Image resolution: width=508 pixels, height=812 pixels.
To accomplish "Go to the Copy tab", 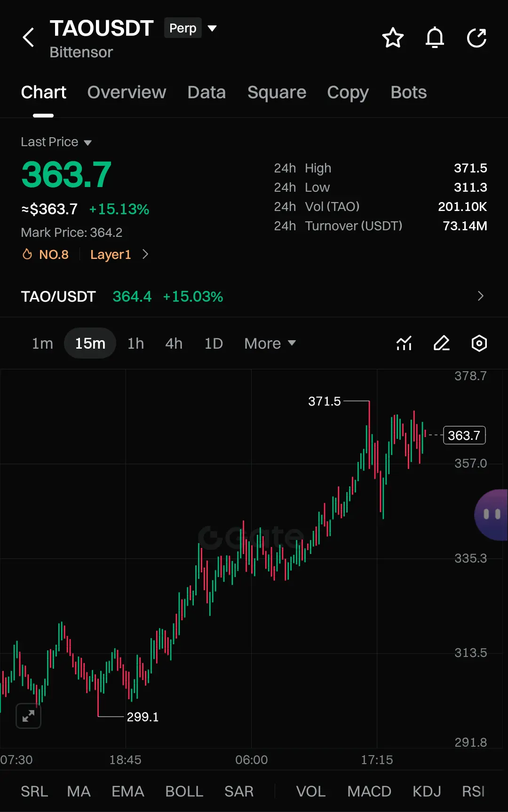I will (348, 93).
